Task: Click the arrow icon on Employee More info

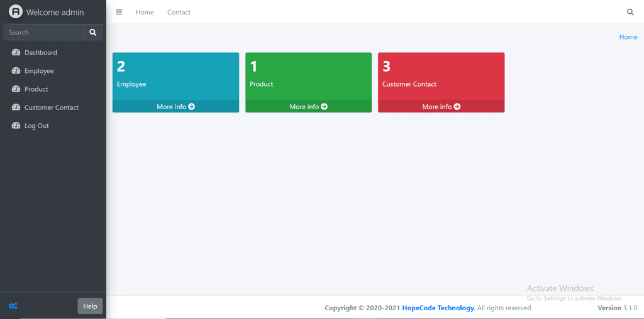Action: click(191, 107)
